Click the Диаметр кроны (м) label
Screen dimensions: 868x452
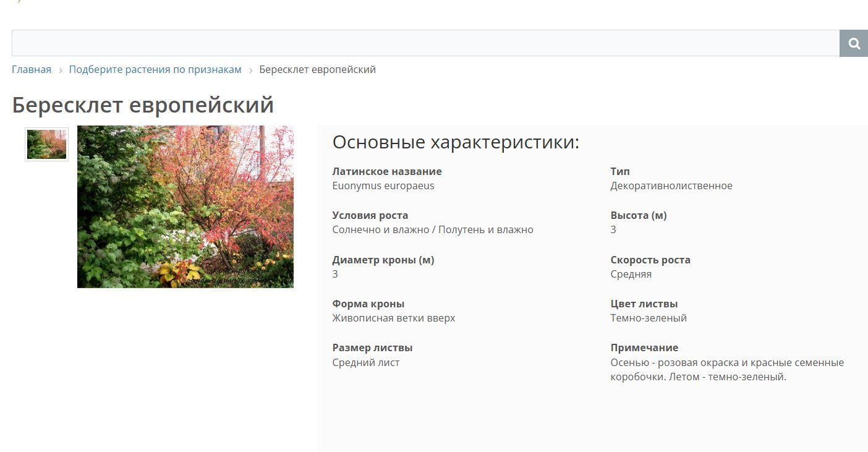point(383,260)
